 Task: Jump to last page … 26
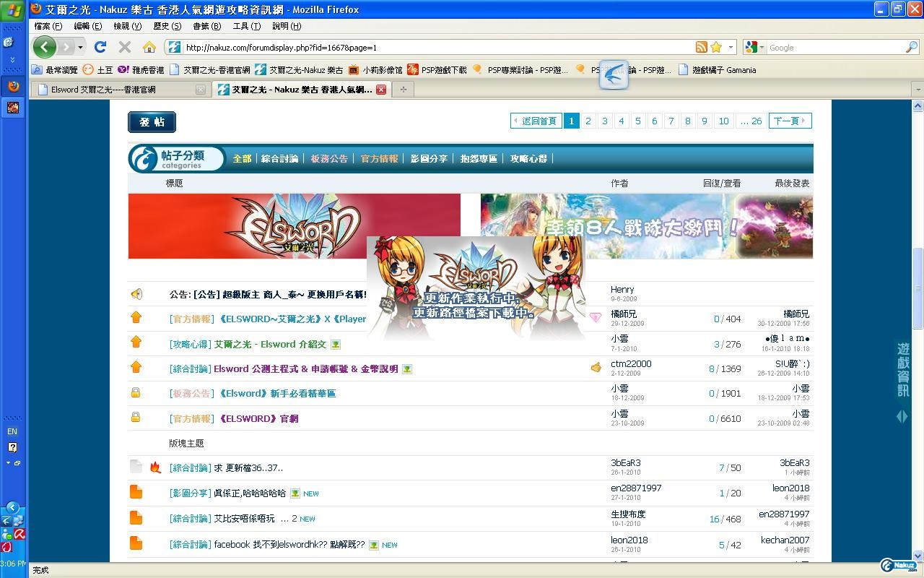coord(751,121)
